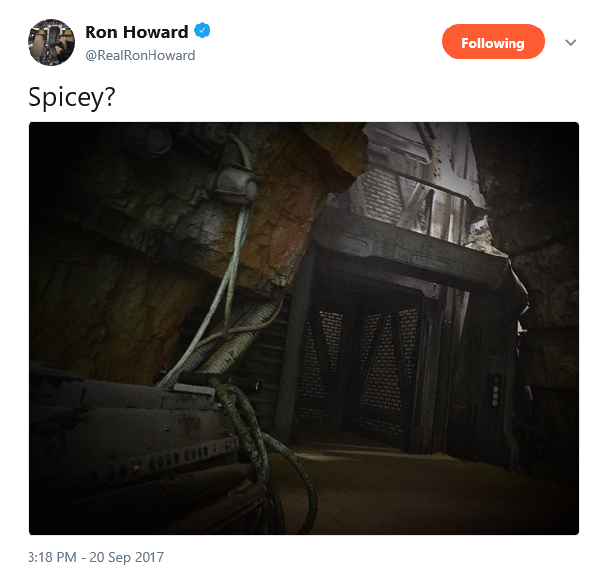Select the tweet text "Spicey?"

click(71, 98)
